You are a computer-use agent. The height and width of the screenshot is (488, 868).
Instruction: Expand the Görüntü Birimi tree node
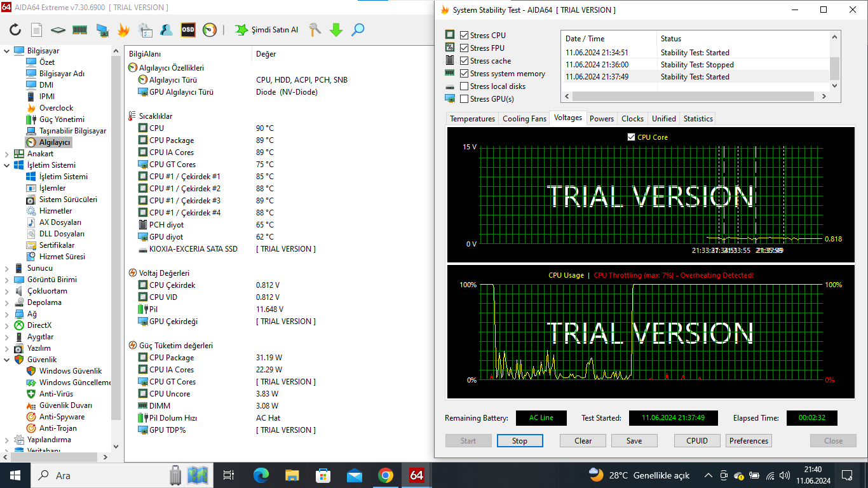coord(7,280)
